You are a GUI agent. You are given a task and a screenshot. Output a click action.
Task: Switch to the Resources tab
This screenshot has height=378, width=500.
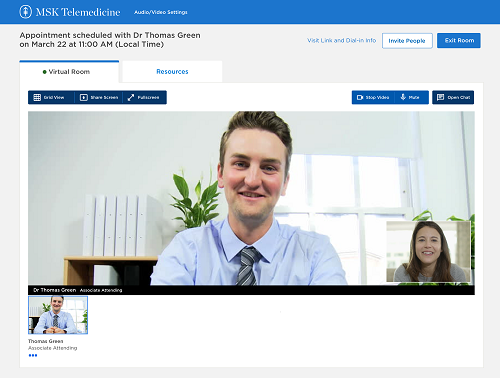(172, 72)
